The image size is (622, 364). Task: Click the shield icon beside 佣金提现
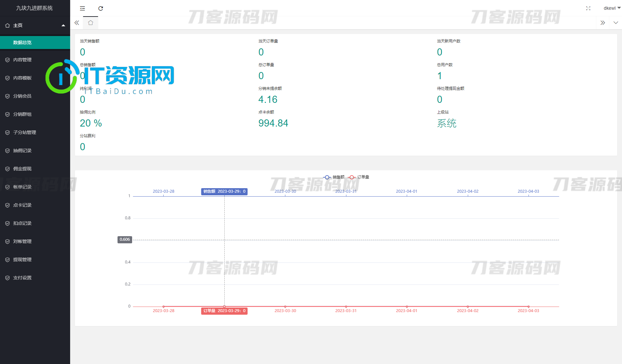pos(7,169)
